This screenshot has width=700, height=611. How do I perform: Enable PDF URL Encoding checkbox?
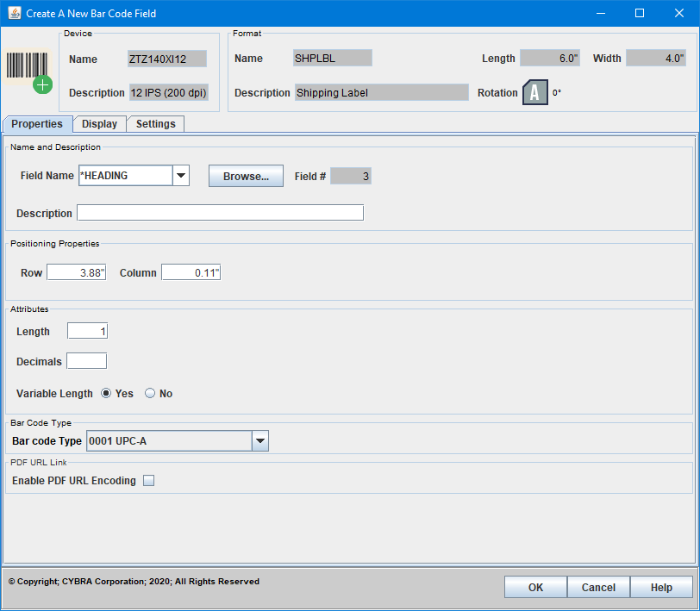148,481
